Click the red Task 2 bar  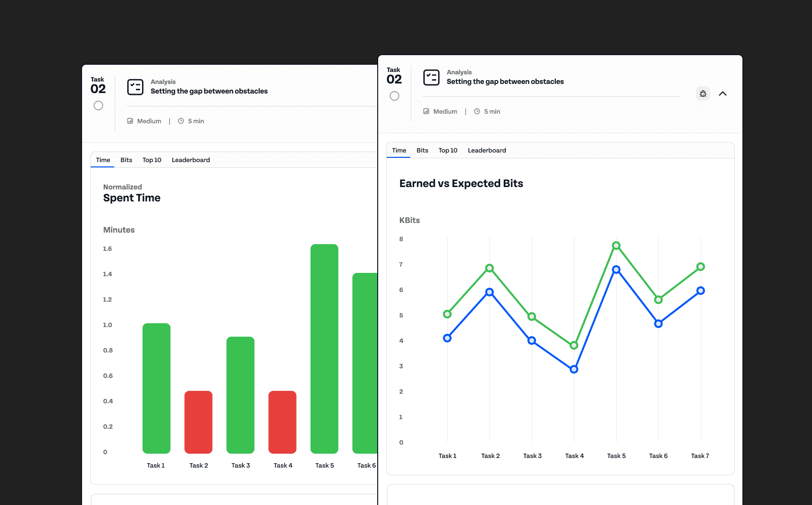[198, 422]
